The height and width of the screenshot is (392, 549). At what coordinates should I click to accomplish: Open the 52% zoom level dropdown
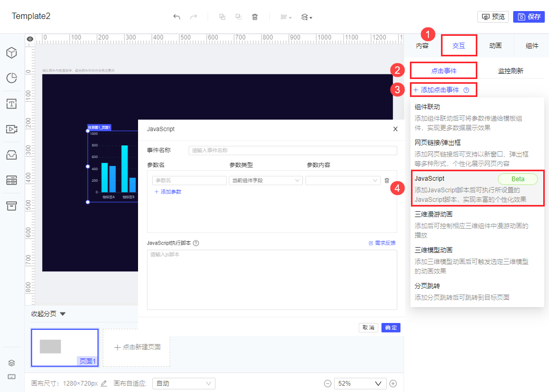(x=360, y=384)
